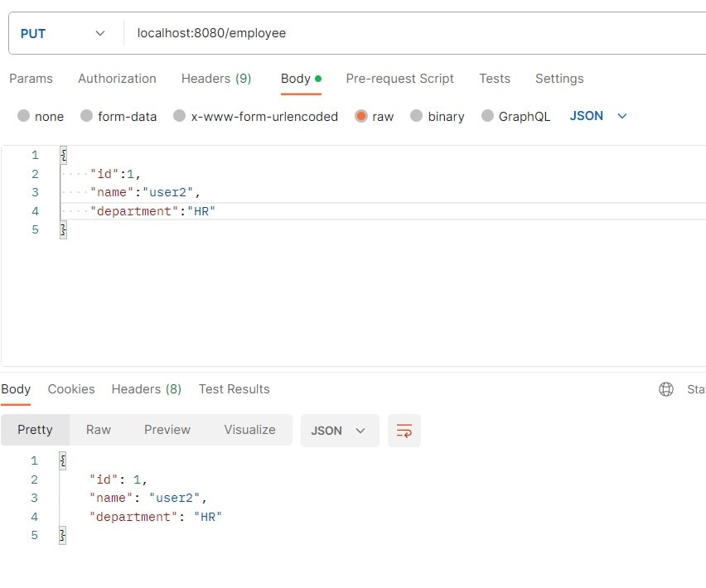Click the closing brace in request editor

(x=64, y=230)
